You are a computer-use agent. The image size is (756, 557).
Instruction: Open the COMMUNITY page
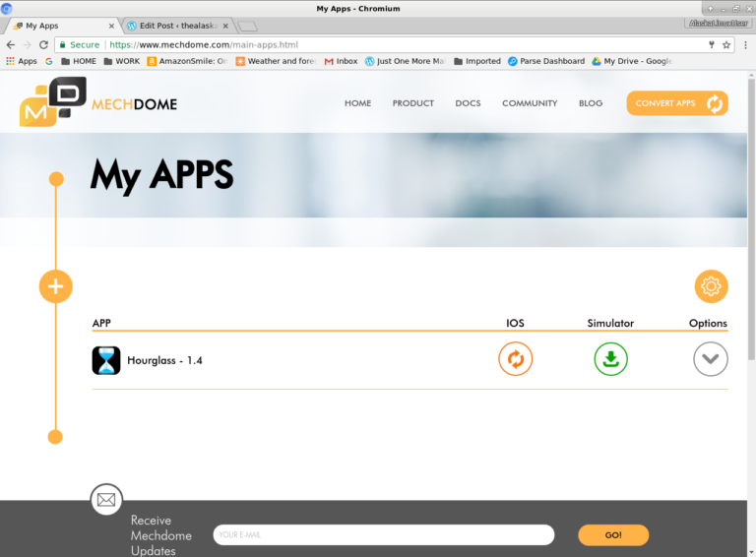tap(530, 103)
